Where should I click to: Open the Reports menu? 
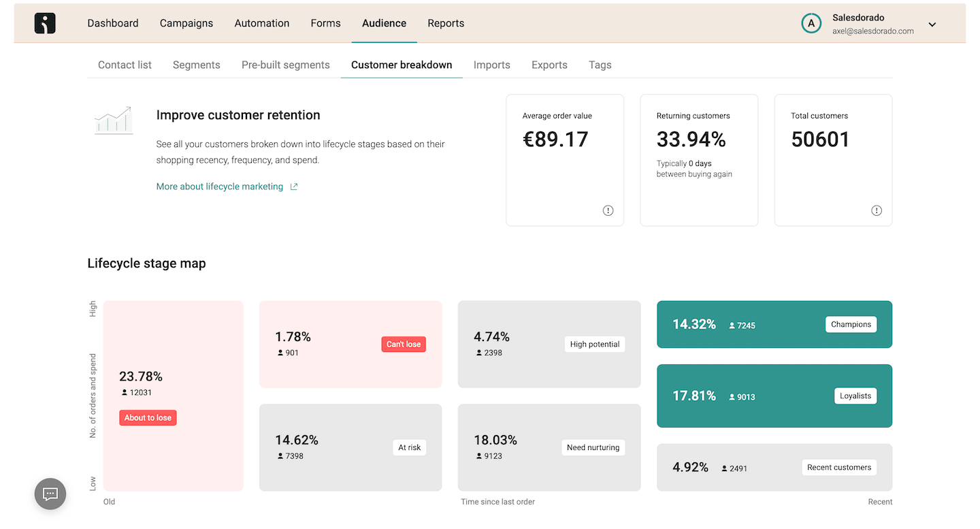[x=446, y=23]
